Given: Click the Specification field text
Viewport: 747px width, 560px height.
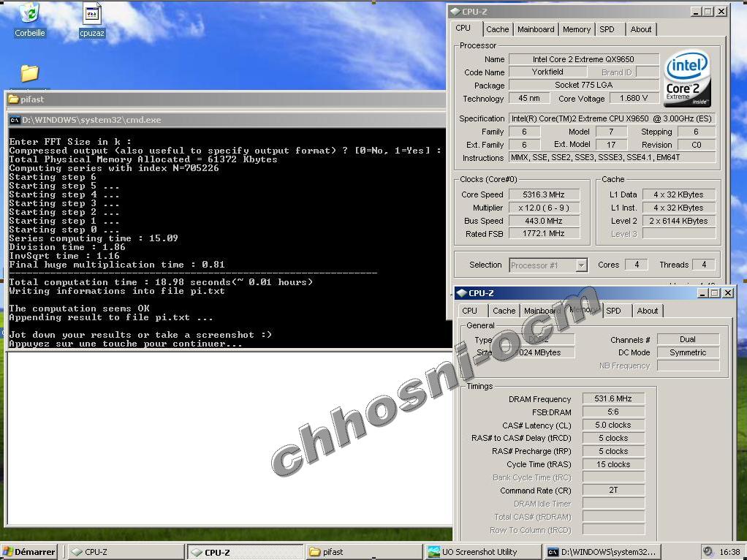Looking at the screenshot, I should coord(613,118).
